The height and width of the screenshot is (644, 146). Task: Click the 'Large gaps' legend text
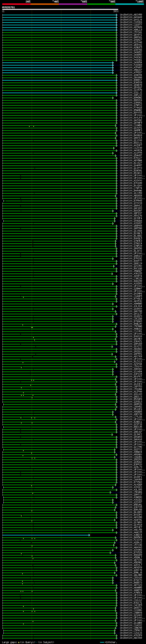click(x=10, y=642)
